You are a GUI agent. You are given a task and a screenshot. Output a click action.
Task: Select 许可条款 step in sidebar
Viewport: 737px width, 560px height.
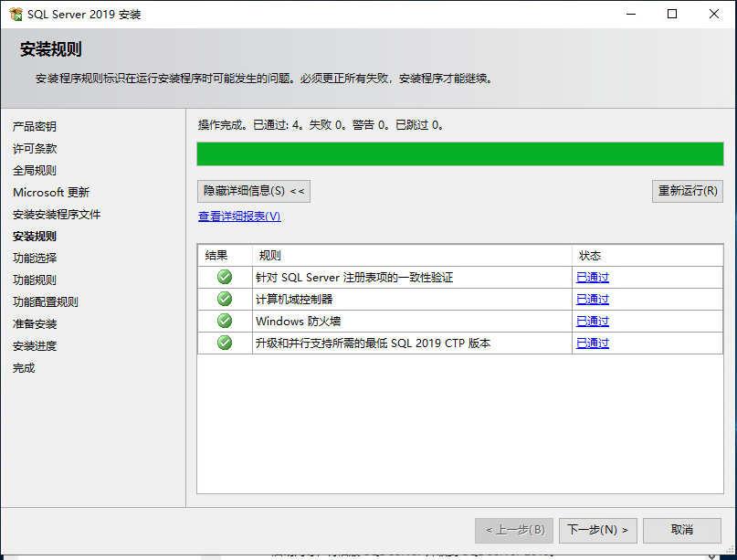point(35,149)
